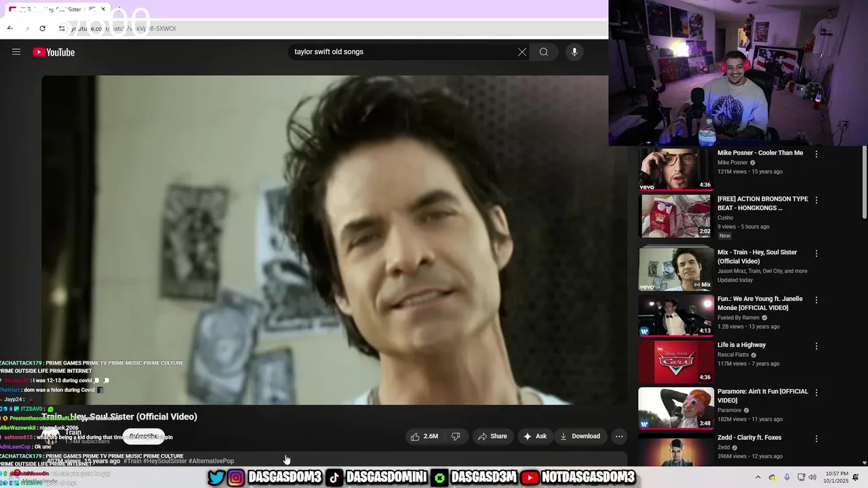Open ACTION BRONSON TYPE BEAT thumbnail
Image resolution: width=868 pixels, height=488 pixels.
click(676, 216)
